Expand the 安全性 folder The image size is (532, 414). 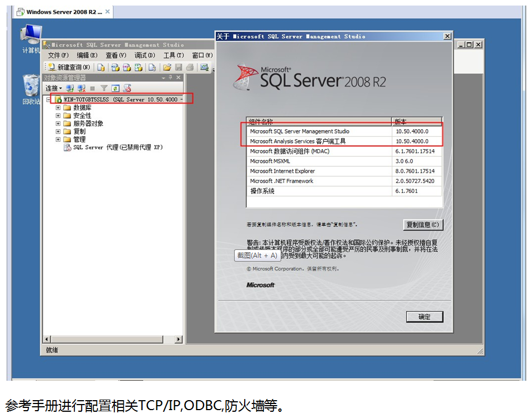click(58, 115)
